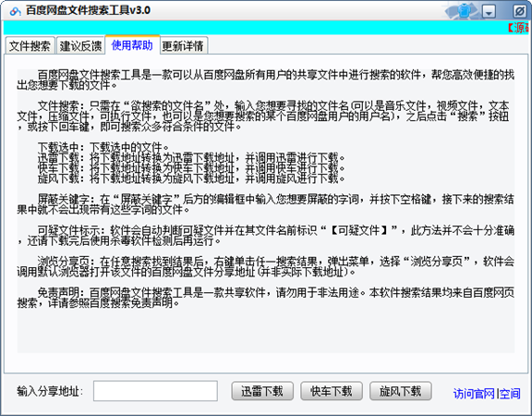Click the 下载选中 help line
532x416 pixels.
click(x=103, y=147)
